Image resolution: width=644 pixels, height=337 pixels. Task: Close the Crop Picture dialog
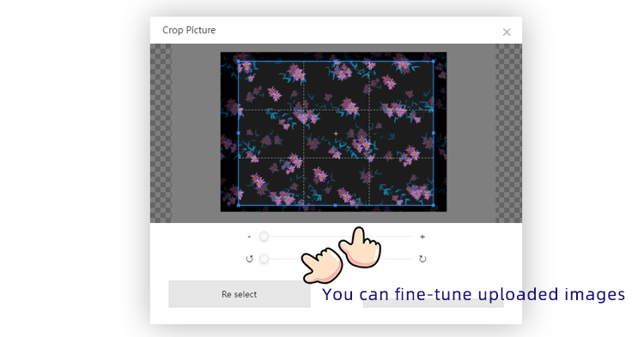[x=507, y=32]
